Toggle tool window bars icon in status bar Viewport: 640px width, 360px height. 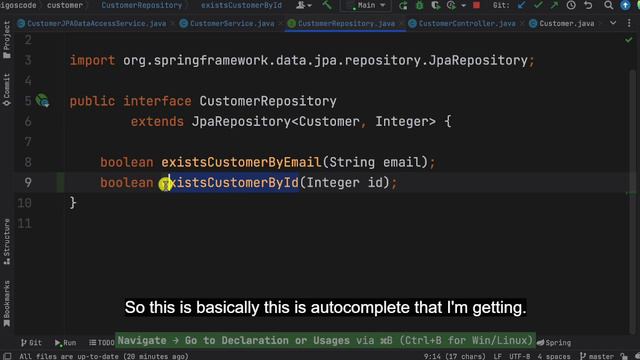tap(7, 356)
